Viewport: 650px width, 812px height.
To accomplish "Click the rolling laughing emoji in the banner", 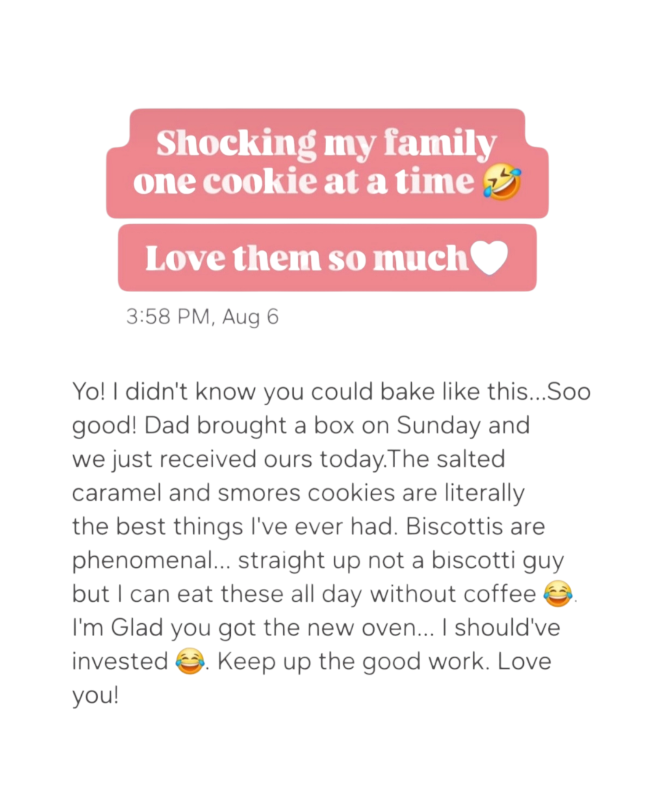I will click(501, 184).
